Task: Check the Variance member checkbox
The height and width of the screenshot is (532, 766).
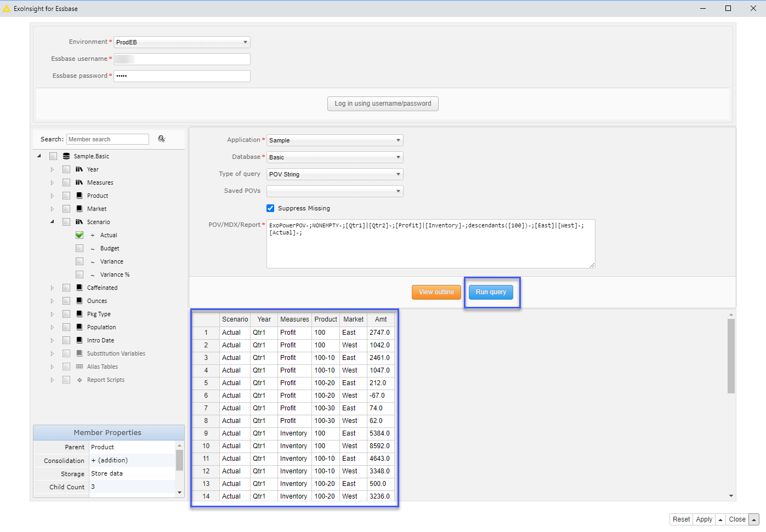Action: pyautogui.click(x=80, y=261)
